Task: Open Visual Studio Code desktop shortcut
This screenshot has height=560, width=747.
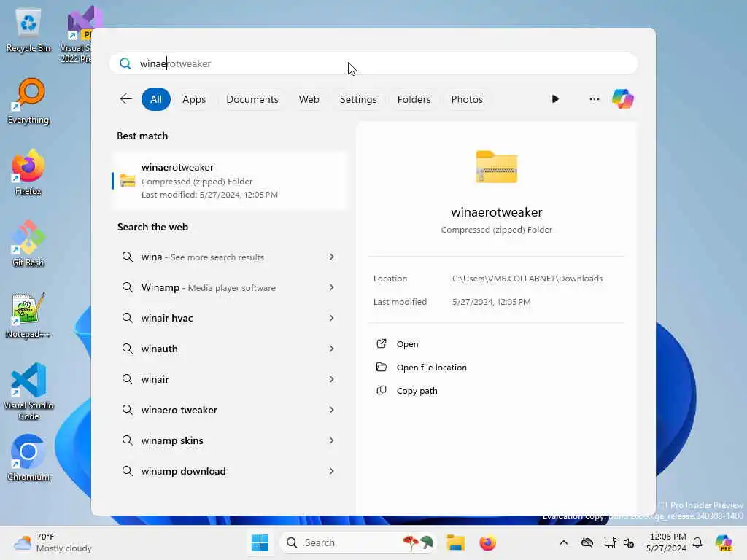Action: coord(28,392)
